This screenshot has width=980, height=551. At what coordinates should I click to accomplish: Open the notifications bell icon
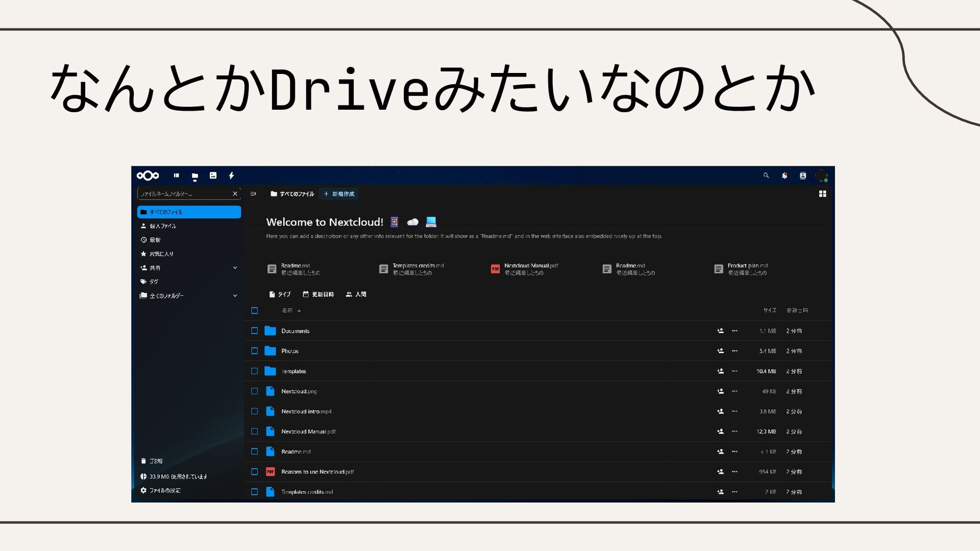(784, 176)
